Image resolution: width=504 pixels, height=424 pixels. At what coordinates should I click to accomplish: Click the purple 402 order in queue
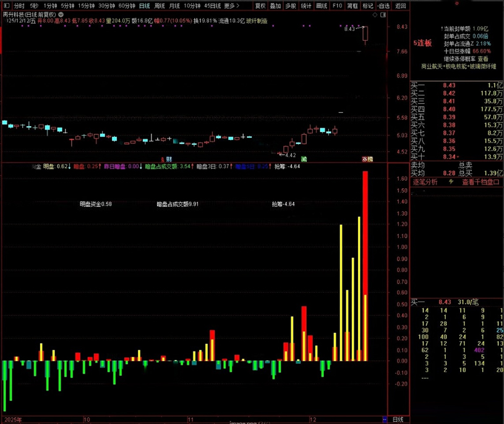click(479, 350)
